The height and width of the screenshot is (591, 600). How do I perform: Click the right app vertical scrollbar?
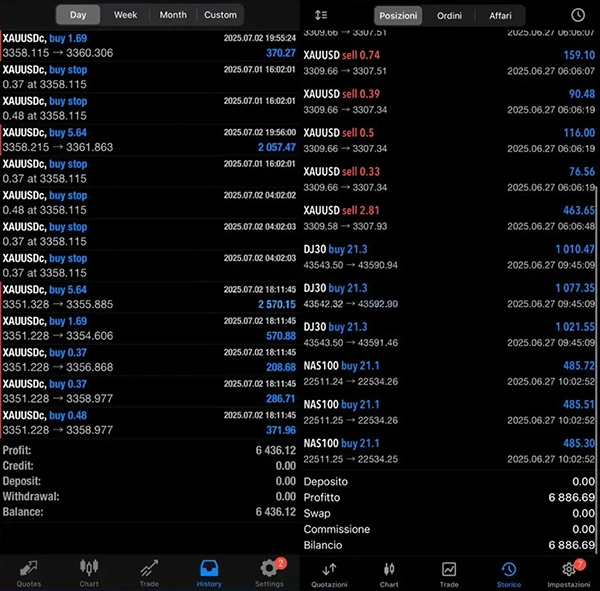(x=597, y=369)
